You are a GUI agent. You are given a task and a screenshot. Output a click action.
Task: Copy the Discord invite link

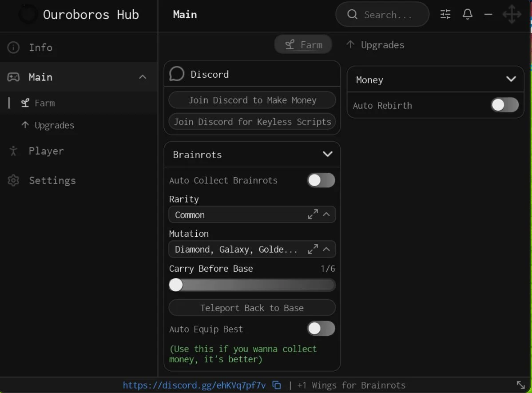277,385
